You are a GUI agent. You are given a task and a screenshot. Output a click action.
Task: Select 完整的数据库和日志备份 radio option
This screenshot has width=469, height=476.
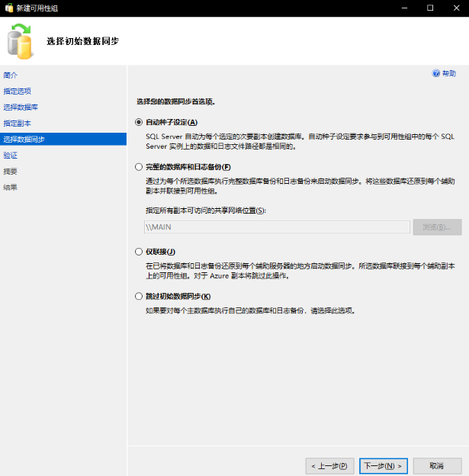click(138, 167)
